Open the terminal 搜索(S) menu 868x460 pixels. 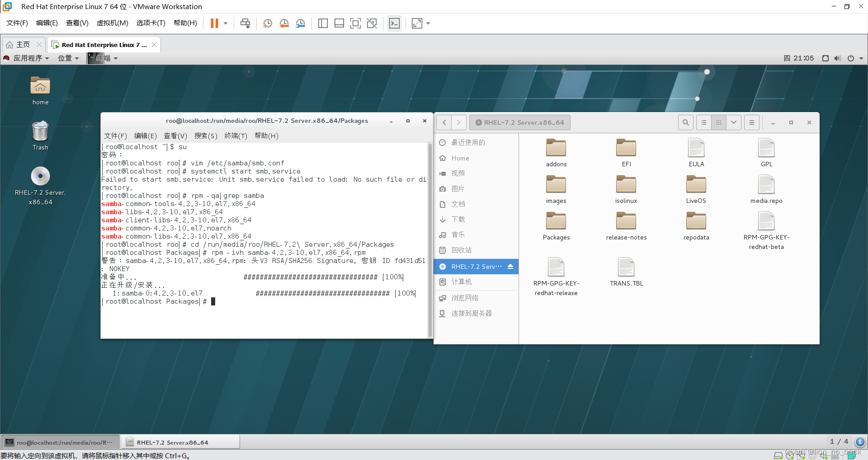(206, 136)
